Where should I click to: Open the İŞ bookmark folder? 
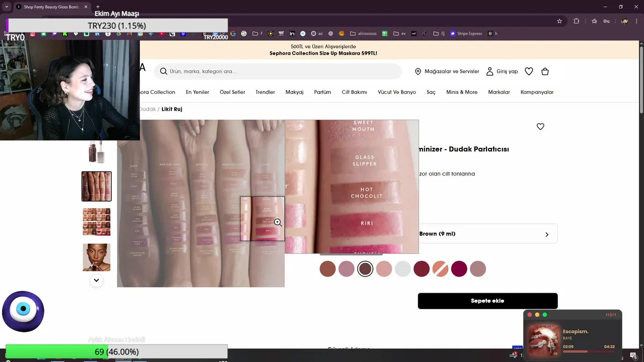[x=438, y=34]
